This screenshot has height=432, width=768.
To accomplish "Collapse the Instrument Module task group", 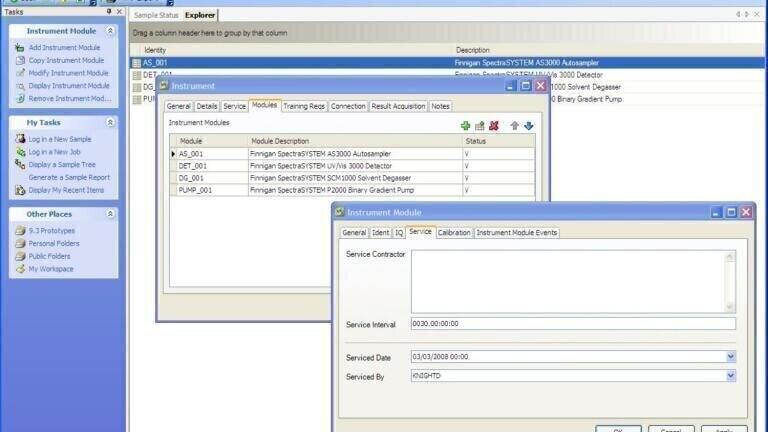I will click(110, 31).
